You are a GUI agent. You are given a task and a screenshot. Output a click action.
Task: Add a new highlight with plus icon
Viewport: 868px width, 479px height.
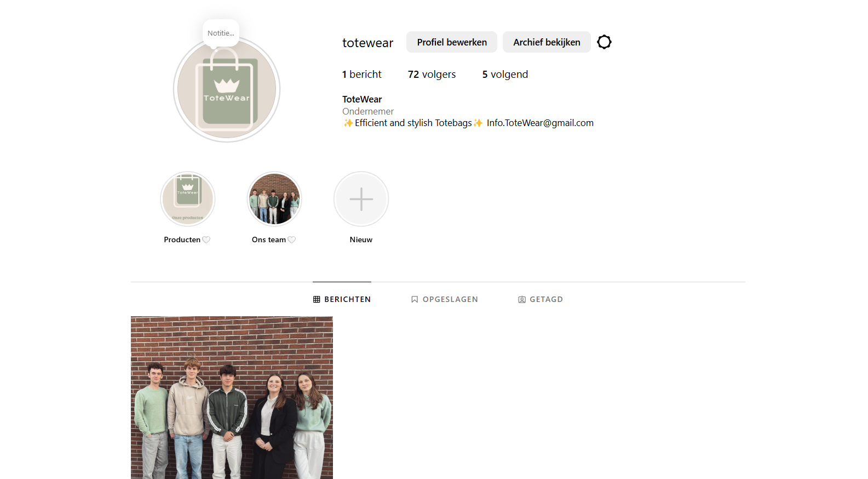tap(361, 199)
